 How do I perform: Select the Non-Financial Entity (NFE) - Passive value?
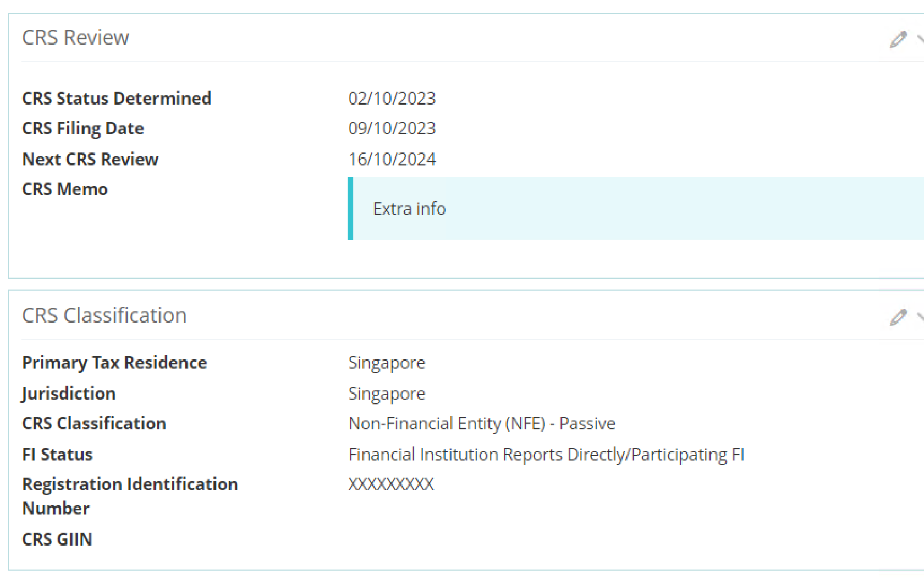482,423
